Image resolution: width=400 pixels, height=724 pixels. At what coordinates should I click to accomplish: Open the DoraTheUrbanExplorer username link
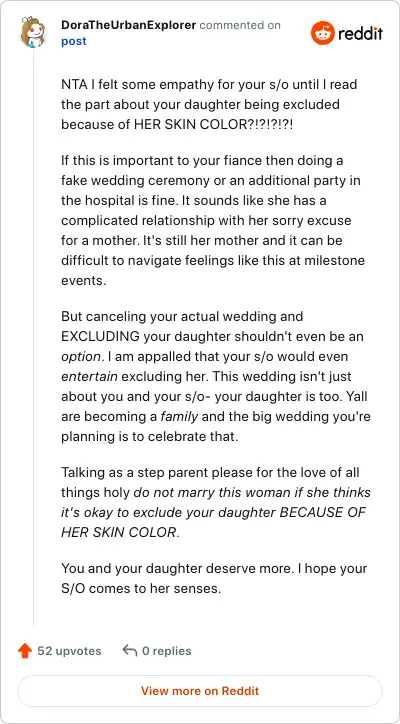pos(128,25)
